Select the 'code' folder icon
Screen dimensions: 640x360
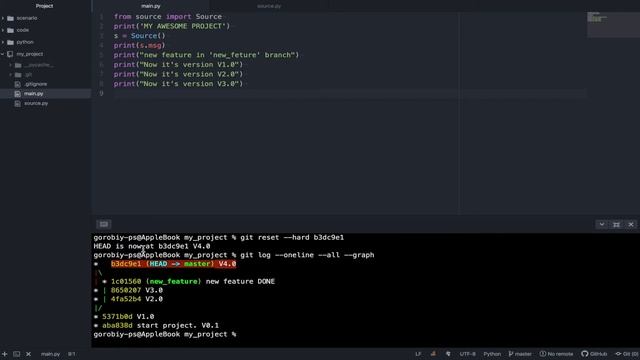tap(11, 30)
